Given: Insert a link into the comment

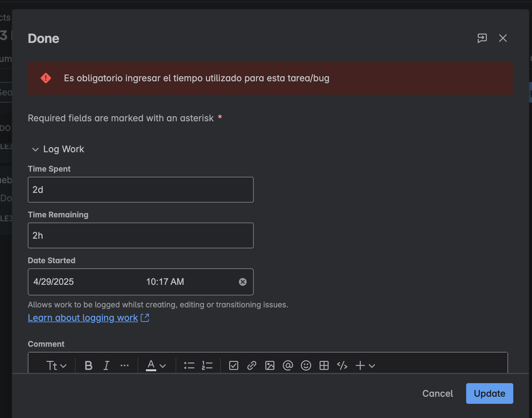Looking at the screenshot, I should click(251, 365).
